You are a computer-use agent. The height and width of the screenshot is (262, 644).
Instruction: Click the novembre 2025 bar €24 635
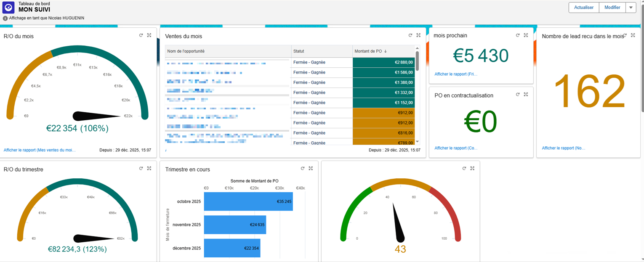pyautogui.click(x=235, y=225)
